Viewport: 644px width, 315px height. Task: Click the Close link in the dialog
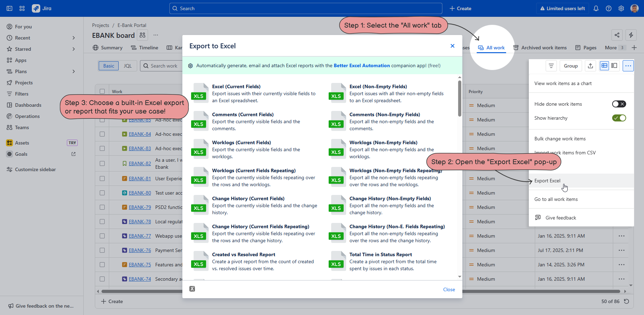[x=449, y=289]
